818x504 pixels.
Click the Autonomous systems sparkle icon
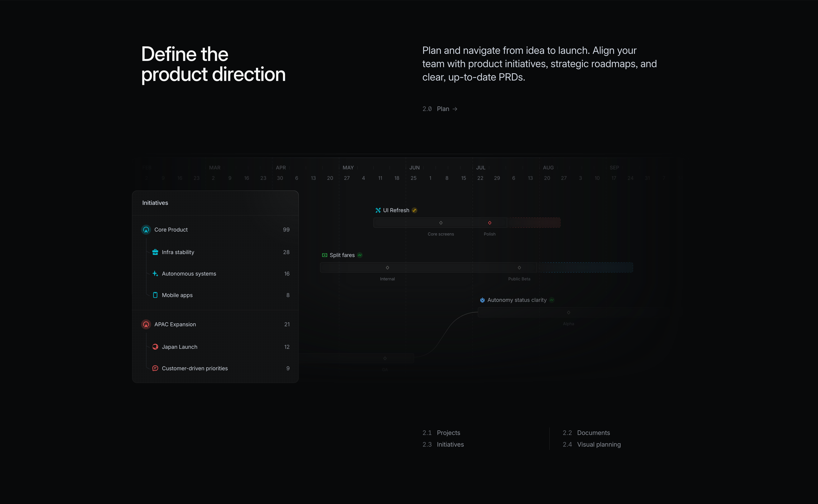(x=155, y=274)
